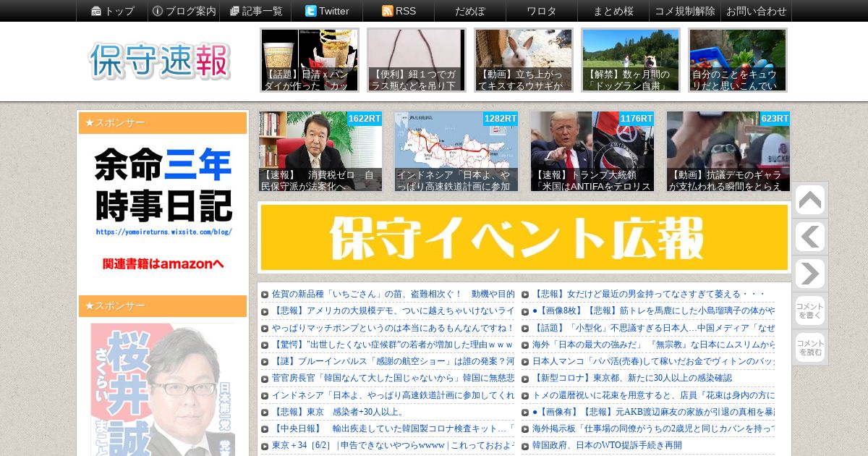
Task: Open link 菅官房長官「韓国なんて大した国じゃない
Action: [393, 378]
